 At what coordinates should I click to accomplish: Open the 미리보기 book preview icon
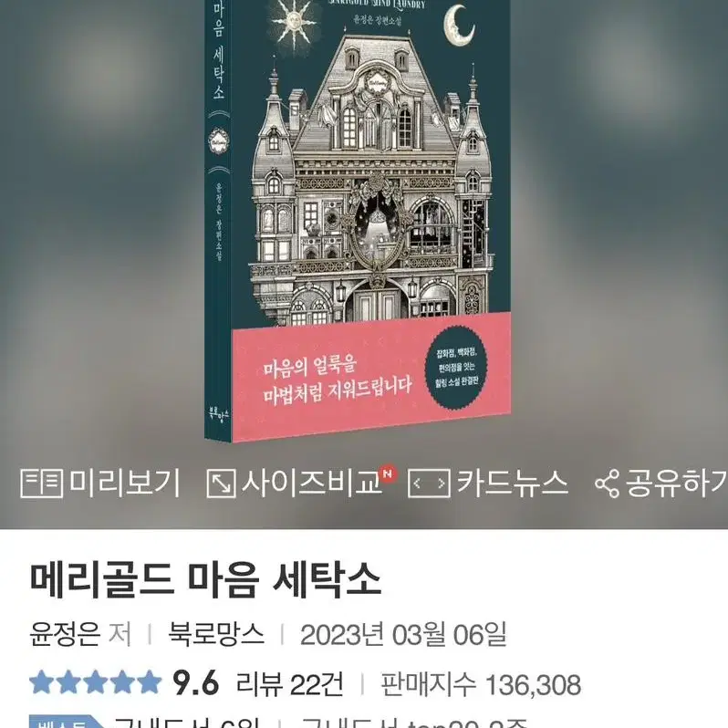[x=41, y=484]
